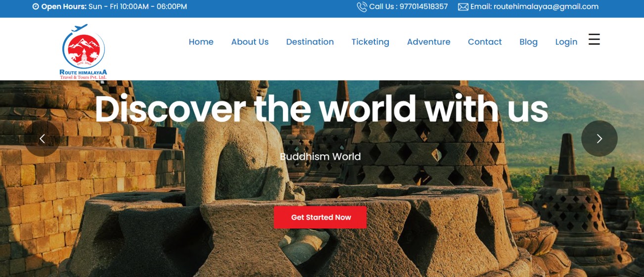Click the Get Started Now button
The image size is (644, 277).
pos(320,217)
